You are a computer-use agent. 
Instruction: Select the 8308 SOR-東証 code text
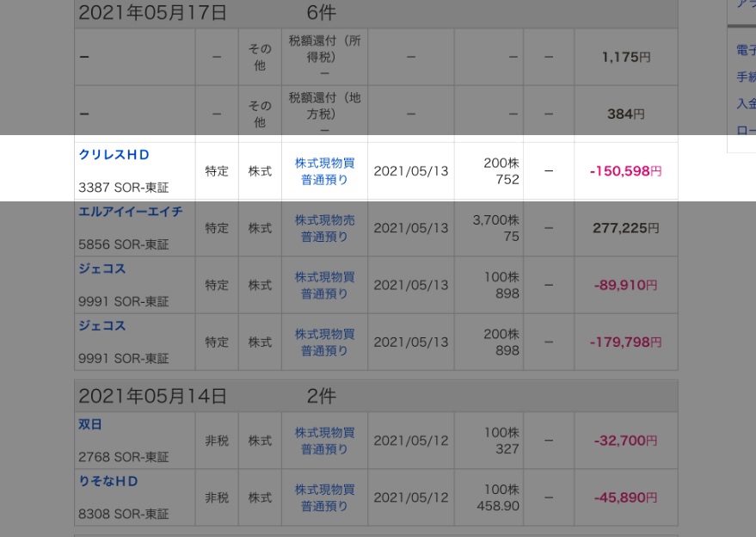(x=124, y=515)
